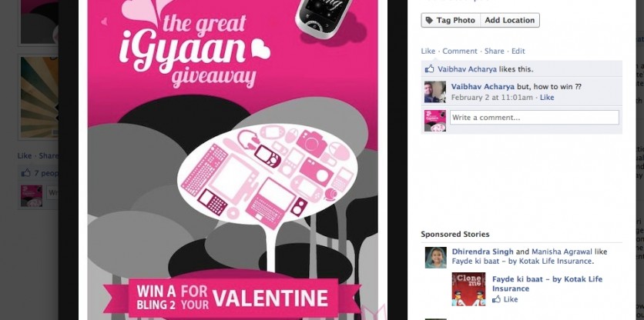Click the Add Location button

click(x=510, y=20)
